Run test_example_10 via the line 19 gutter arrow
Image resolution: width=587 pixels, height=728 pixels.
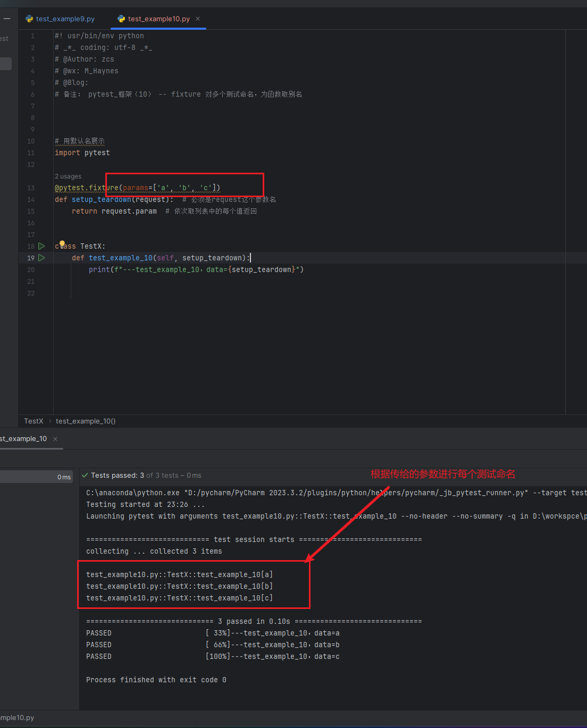(41, 258)
